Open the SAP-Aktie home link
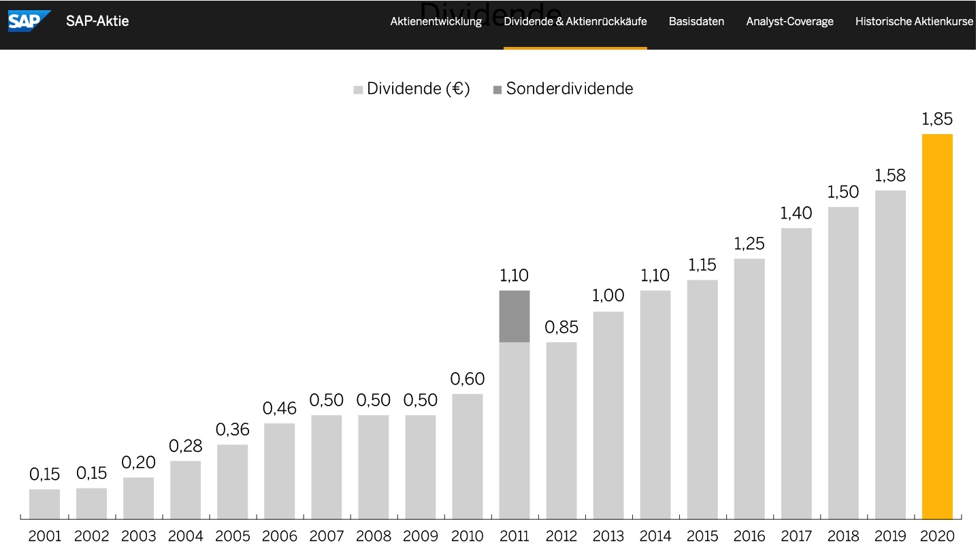980x560 pixels. click(97, 21)
